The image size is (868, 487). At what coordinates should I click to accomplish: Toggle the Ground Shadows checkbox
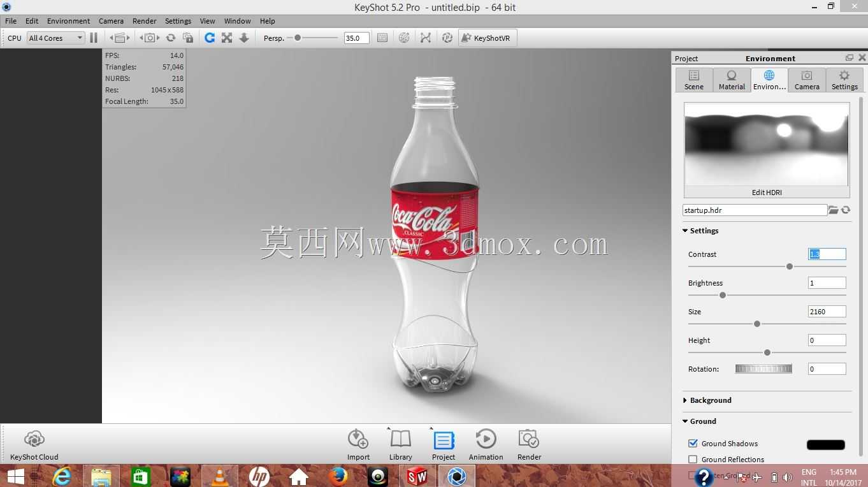pyautogui.click(x=693, y=444)
